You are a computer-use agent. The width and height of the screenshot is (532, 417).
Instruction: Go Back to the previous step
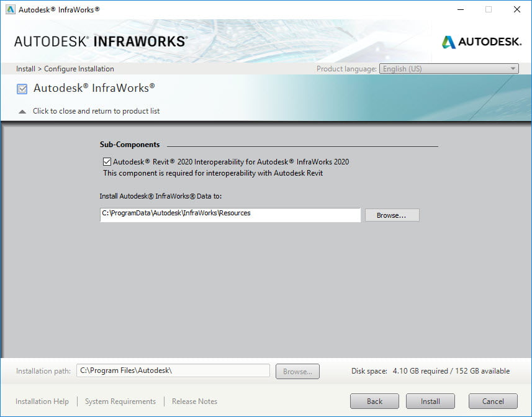(374, 401)
